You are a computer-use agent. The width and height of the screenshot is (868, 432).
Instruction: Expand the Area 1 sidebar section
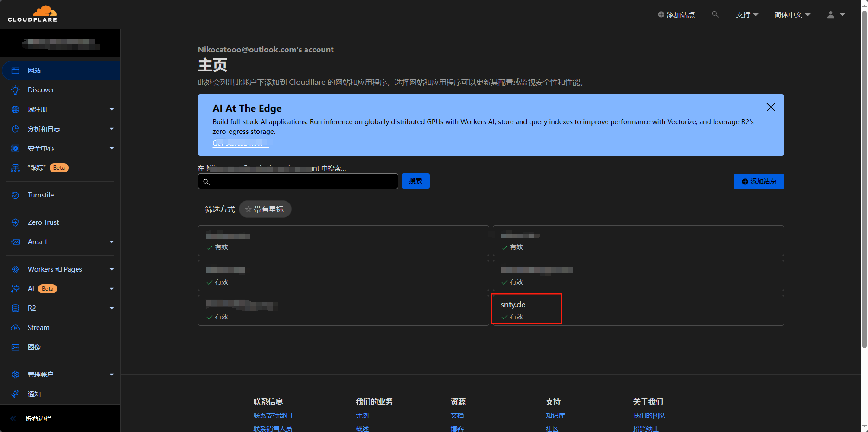tap(112, 242)
